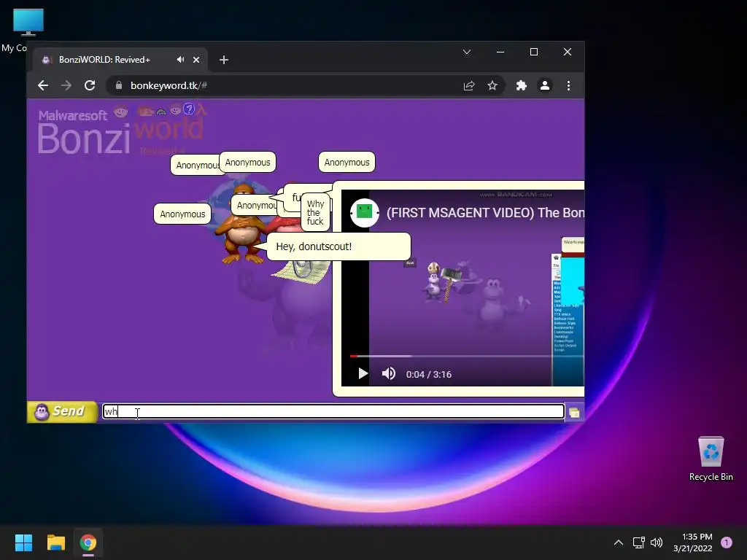Screen dimensions: 747x560
Task: Open File Explorer from taskbar
Action: [55, 542]
